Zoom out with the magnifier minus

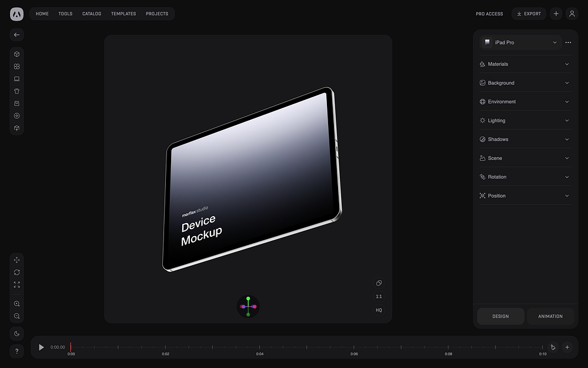pyautogui.click(x=16, y=316)
